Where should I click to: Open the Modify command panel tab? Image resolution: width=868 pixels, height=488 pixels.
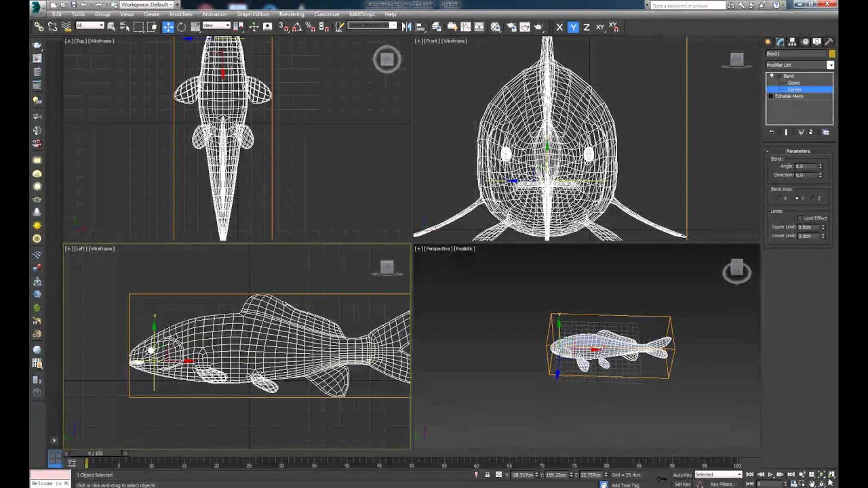tap(780, 42)
